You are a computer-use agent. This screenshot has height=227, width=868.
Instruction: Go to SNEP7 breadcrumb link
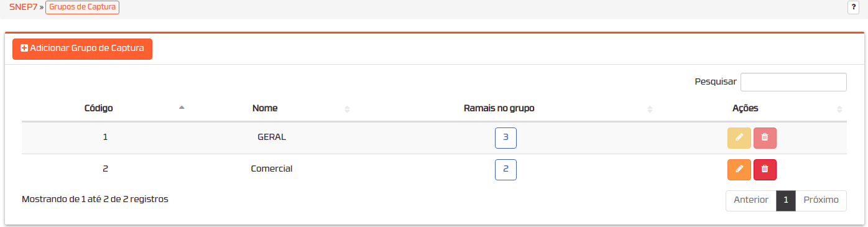click(x=24, y=8)
